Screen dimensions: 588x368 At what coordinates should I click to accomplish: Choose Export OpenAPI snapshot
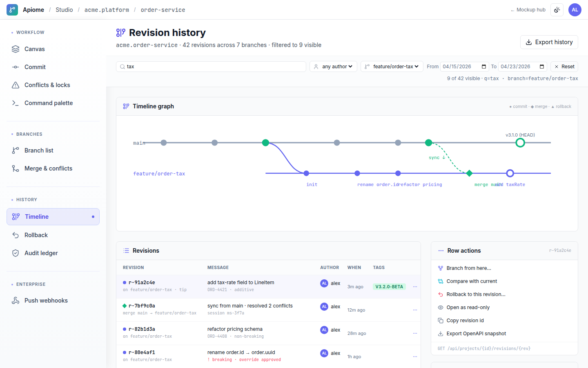click(504, 334)
